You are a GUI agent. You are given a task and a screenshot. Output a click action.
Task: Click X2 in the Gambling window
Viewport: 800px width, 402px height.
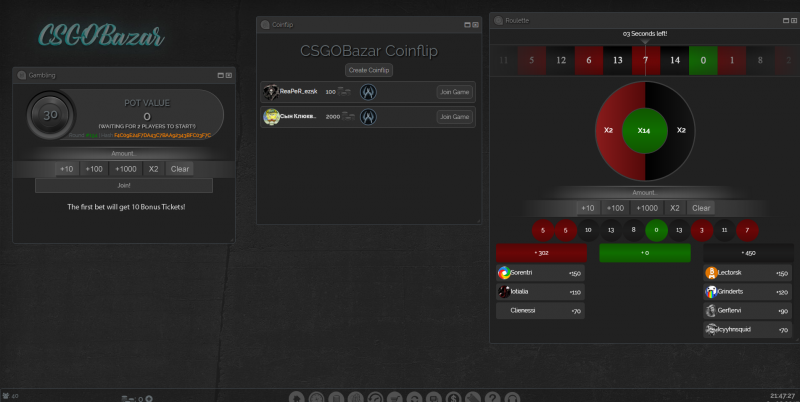(154, 169)
